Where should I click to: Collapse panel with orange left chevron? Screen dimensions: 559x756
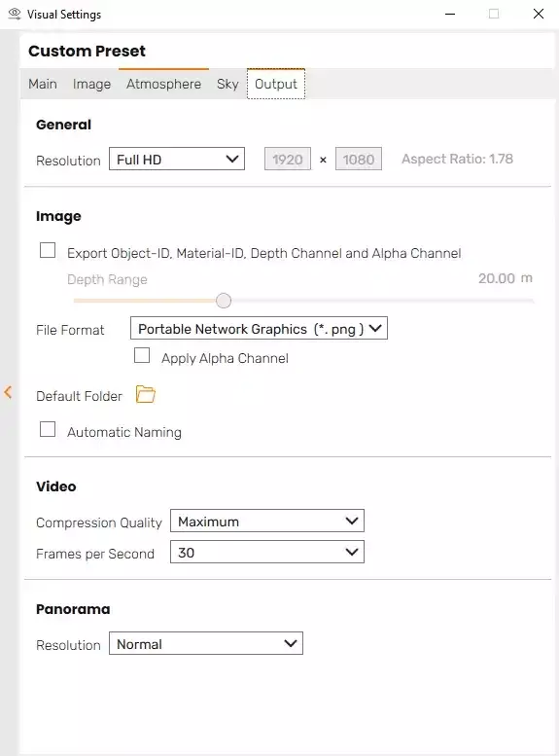(8, 392)
